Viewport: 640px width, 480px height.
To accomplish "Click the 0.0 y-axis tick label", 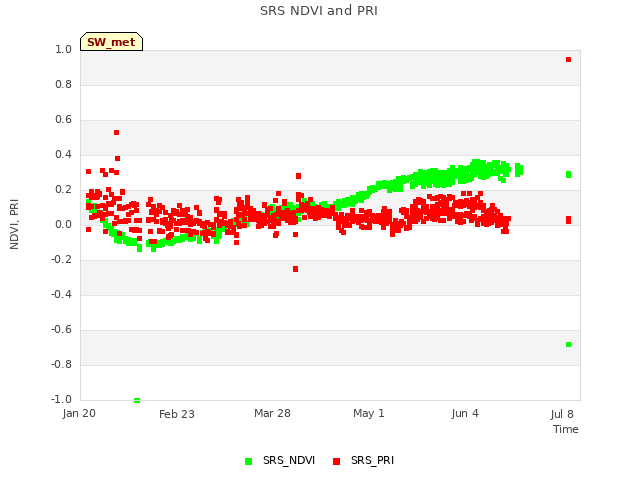I will click(x=63, y=224).
